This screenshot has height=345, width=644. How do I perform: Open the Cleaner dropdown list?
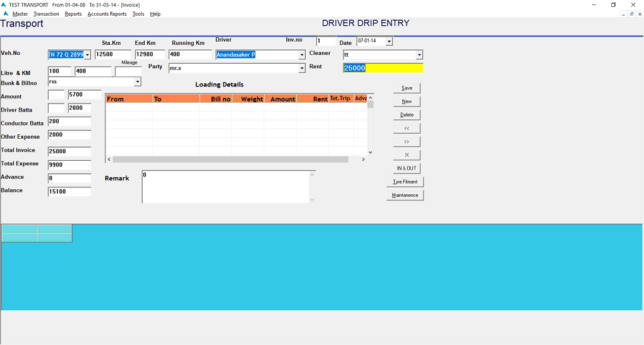(x=419, y=56)
